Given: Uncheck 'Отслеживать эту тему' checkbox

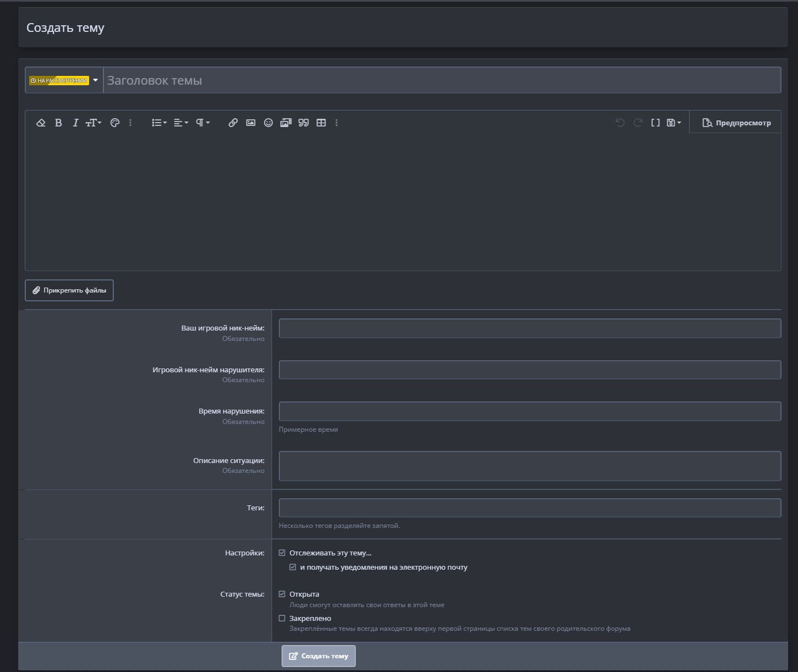Looking at the screenshot, I should 282,553.
